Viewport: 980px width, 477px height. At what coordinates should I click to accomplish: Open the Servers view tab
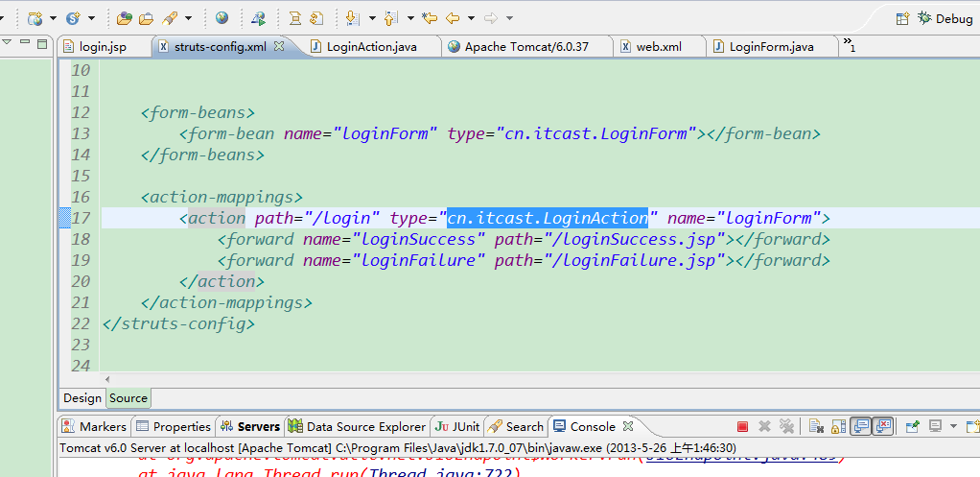[x=258, y=427]
